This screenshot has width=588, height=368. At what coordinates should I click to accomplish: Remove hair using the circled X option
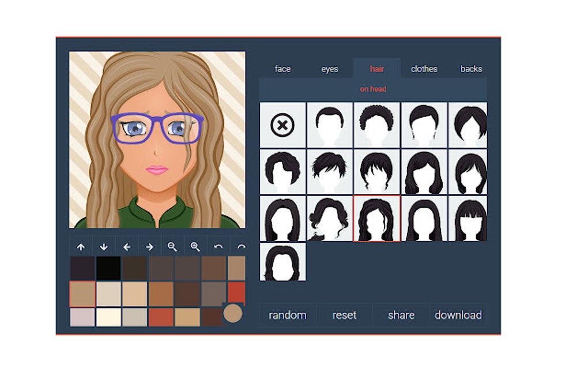[x=282, y=125]
